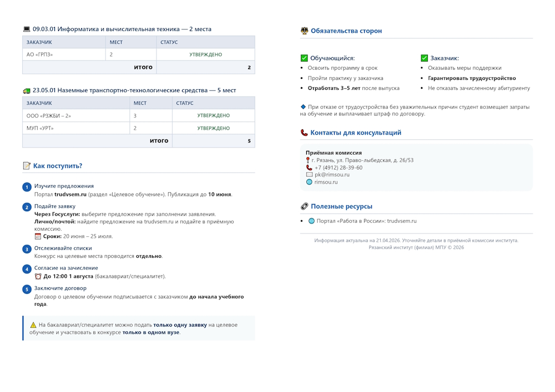Click the step 5 number badge
This screenshot has width=555, height=392.
[27, 289]
